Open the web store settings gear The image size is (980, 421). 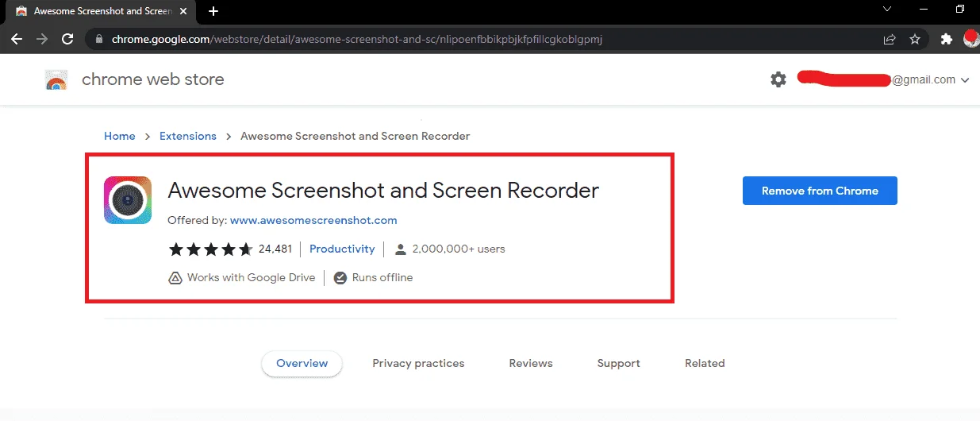tap(778, 79)
